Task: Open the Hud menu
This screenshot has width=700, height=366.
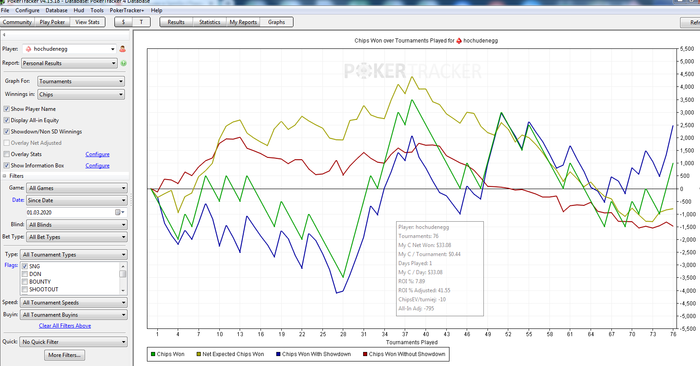Action: [79, 10]
